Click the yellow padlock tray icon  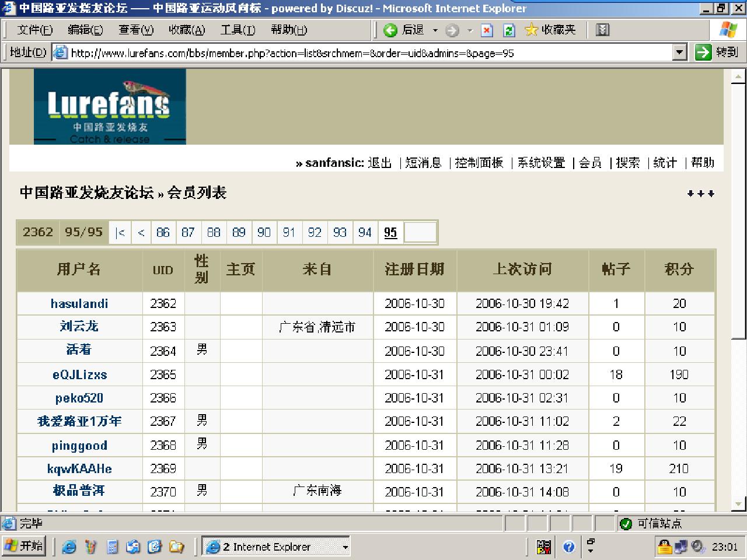[664, 547]
